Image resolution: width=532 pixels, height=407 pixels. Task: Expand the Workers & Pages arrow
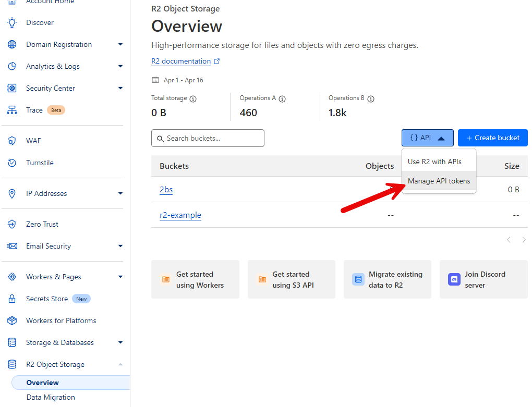(120, 277)
